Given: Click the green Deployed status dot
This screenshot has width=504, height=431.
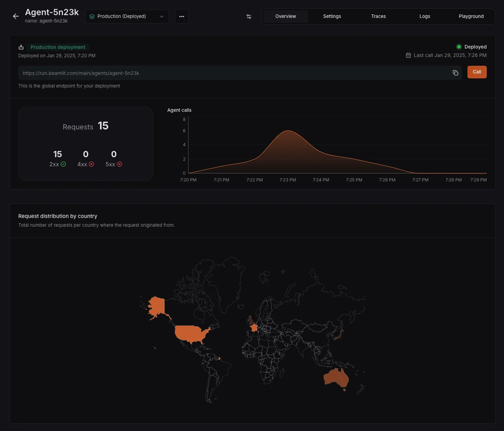Looking at the screenshot, I should coord(459,46).
